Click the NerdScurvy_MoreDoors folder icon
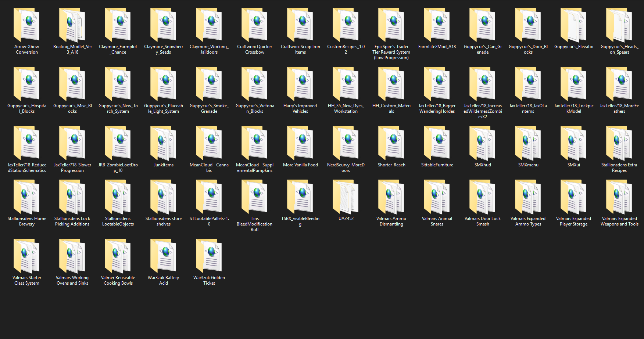The image size is (644, 339). click(x=346, y=143)
